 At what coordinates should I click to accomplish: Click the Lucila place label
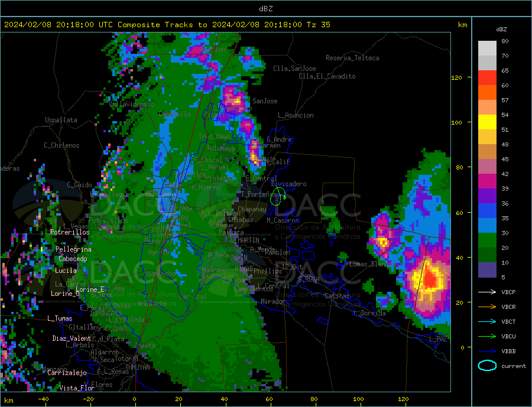(66, 271)
